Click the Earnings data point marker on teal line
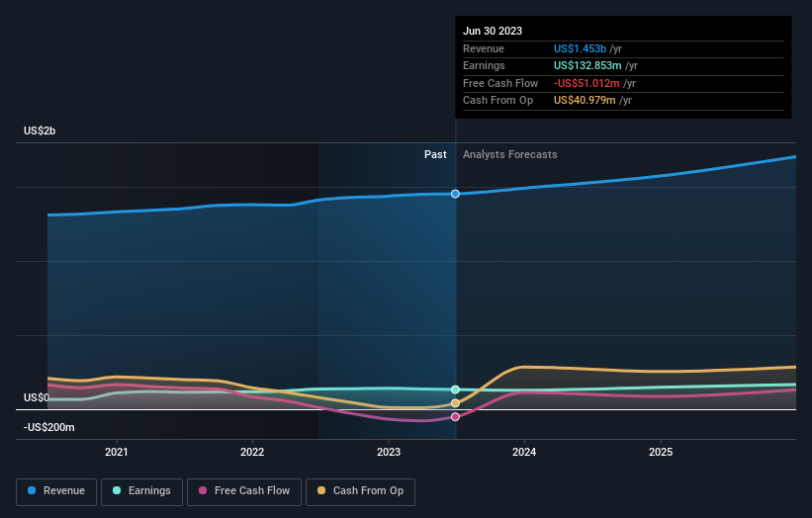 (x=455, y=389)
